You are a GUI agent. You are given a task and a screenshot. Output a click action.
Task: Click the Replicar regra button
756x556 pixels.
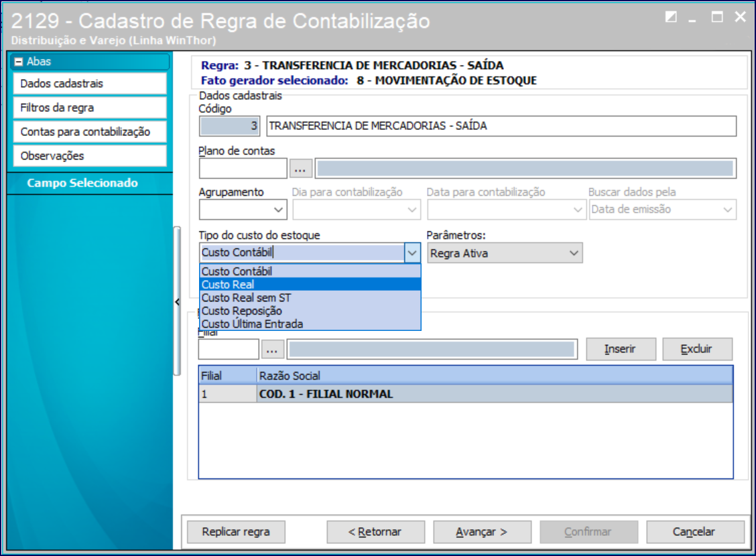tap(236, 532)
